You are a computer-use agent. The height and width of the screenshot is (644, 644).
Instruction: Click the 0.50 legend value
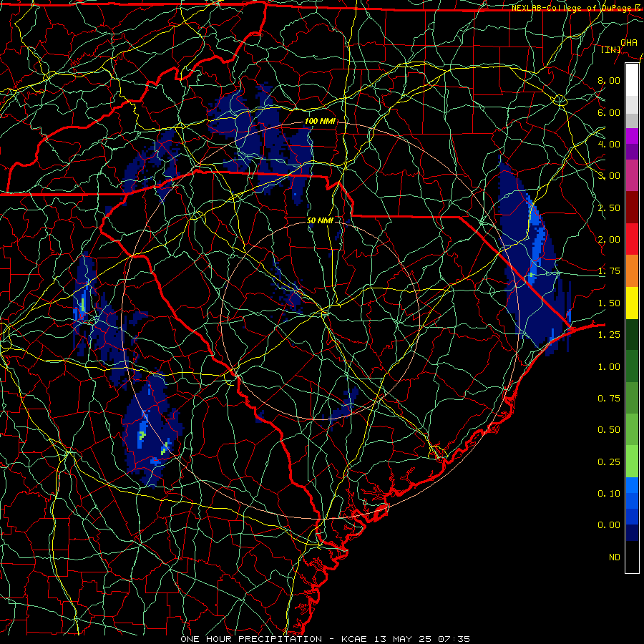coord(609,430)
